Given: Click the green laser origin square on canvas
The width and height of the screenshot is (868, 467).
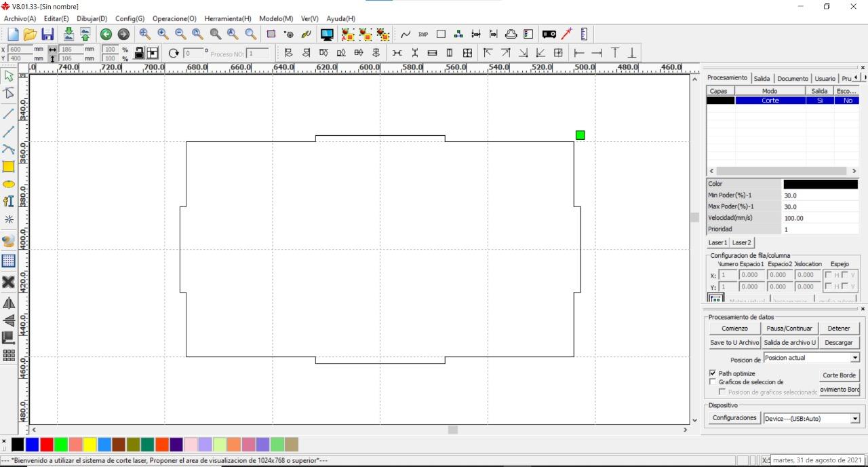Looking at the screenshot, I should click(580, 135).
